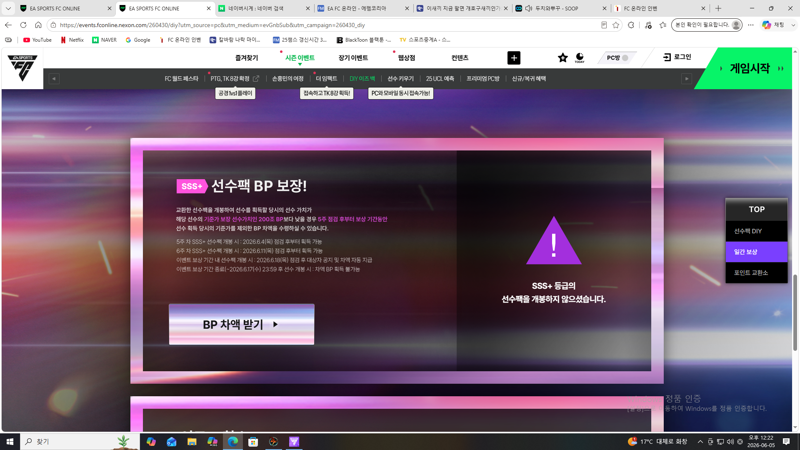Select the FC 월드 페스타 event tab
Viewport: 800px width, 450px height.
pyautogui.click(x=181, y=79)
